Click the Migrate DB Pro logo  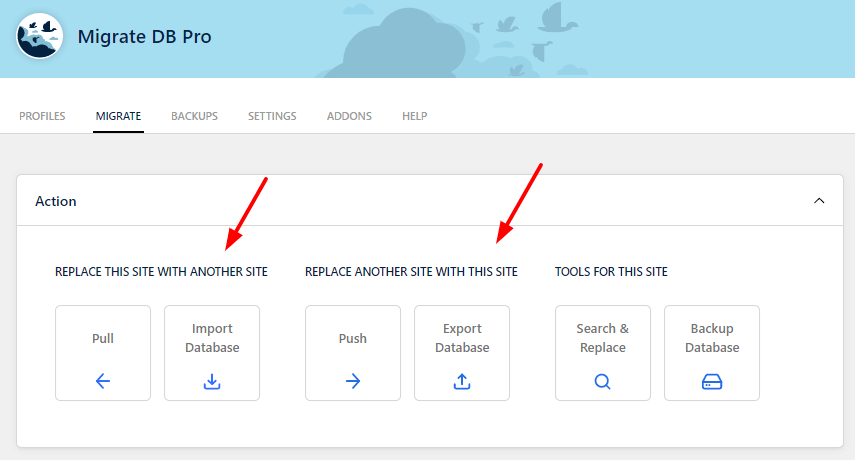pos(39,36)
